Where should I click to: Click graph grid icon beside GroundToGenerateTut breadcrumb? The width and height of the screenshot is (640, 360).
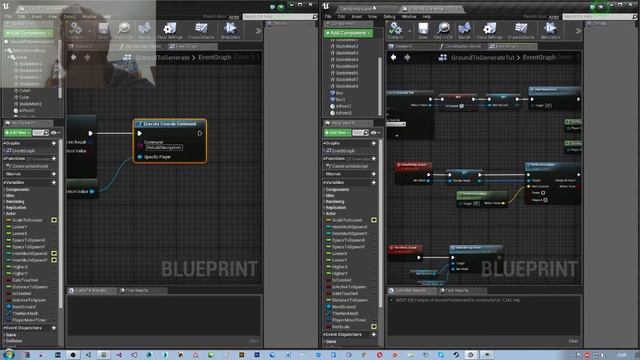click(x=442, y=58)
